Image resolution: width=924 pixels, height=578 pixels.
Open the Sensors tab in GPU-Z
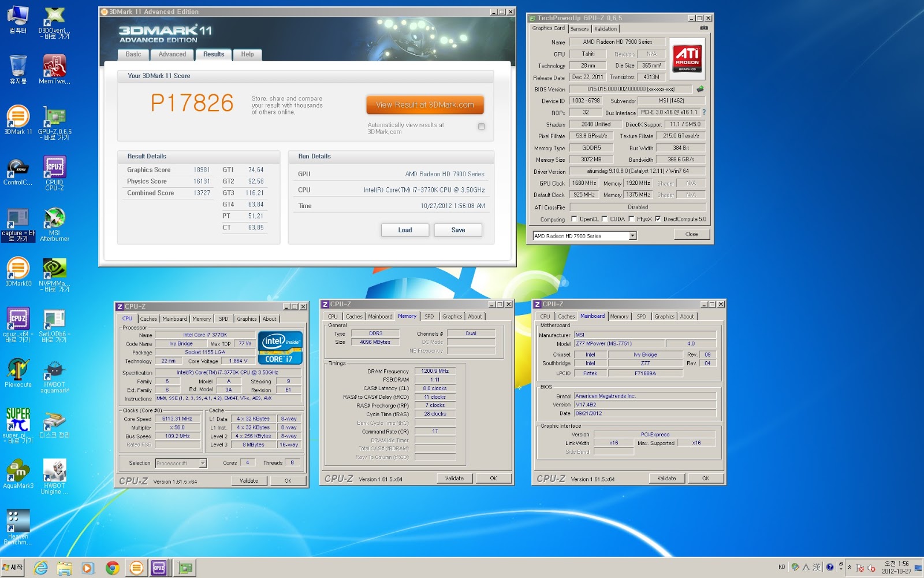tap(580, 29)
